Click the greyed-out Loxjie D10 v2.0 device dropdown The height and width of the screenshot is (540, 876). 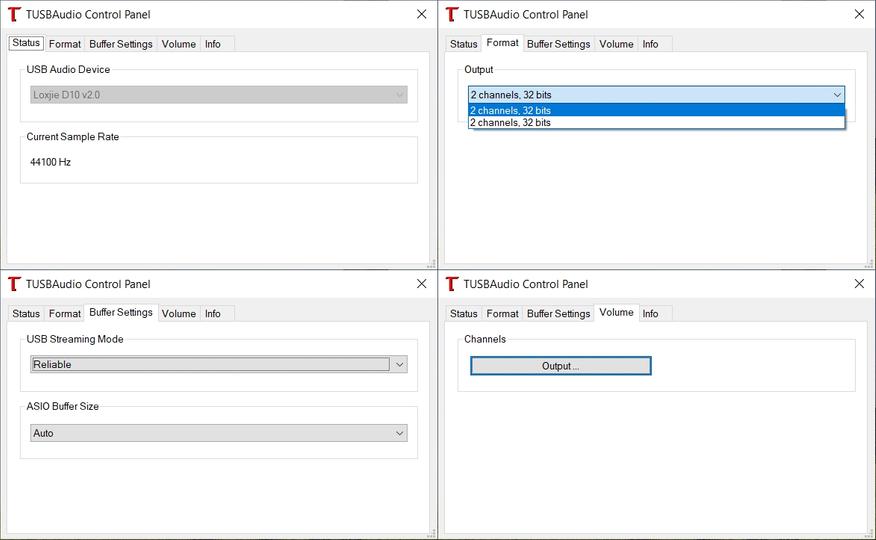[x=218, y=95]
